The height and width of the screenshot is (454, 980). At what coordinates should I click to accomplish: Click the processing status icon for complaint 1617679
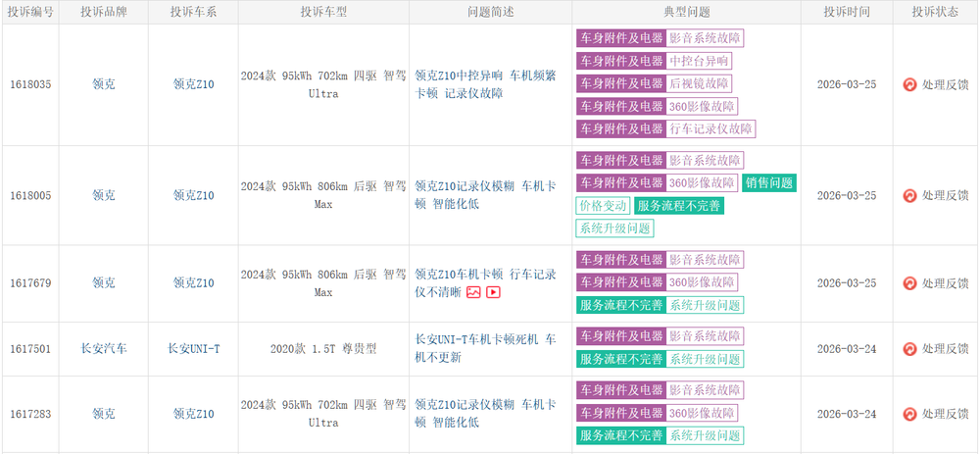coord(909,283)
